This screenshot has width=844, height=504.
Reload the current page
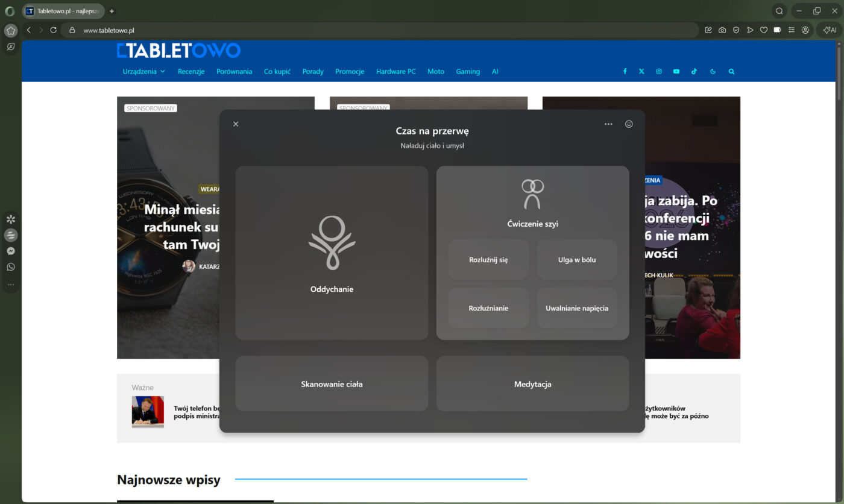(x=53, y=30)
